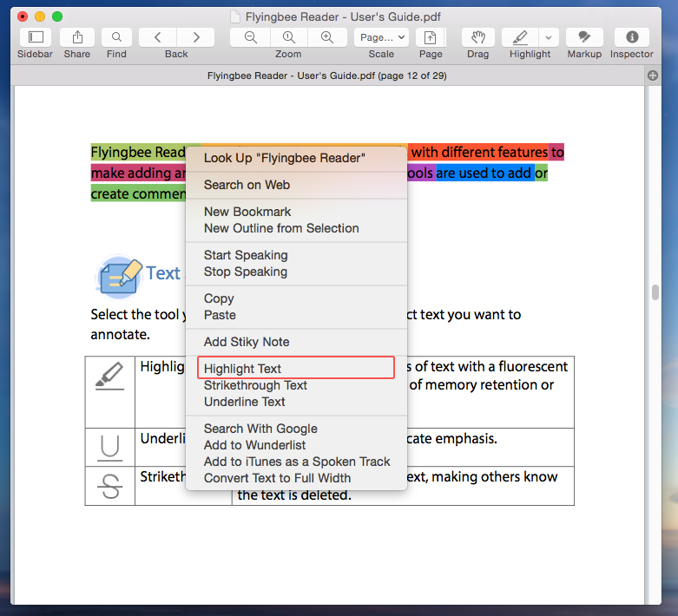Select Paste in context menu
Viewport: 678px width, 616px height.
click(x=296, y=315)
